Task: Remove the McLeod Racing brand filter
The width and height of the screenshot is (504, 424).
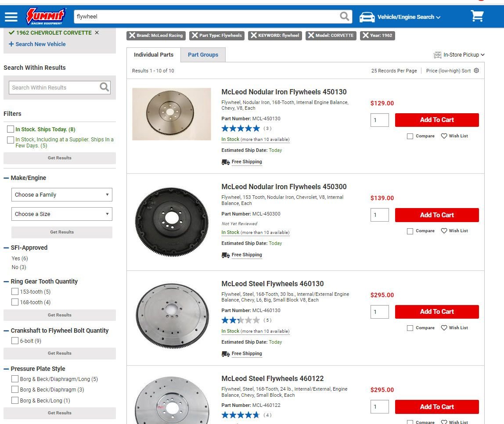Action: pyautogui.click(x=132, y=36)
